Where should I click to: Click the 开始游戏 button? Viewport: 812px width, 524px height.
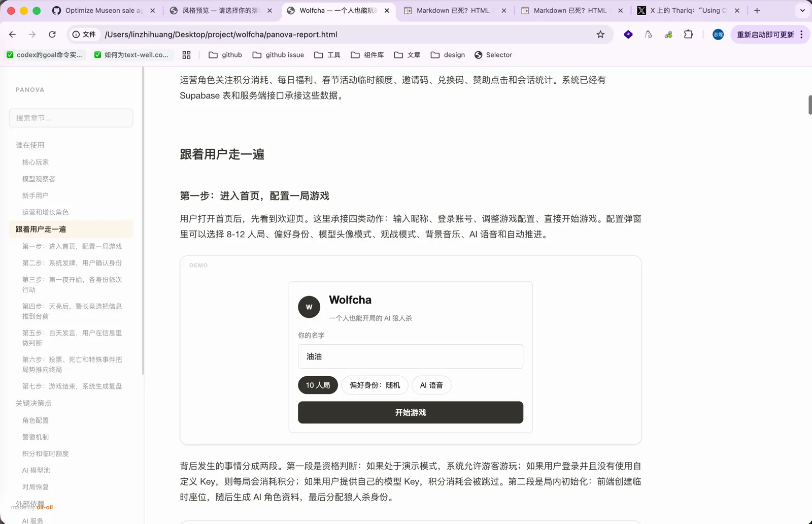(x=411, y=412)
